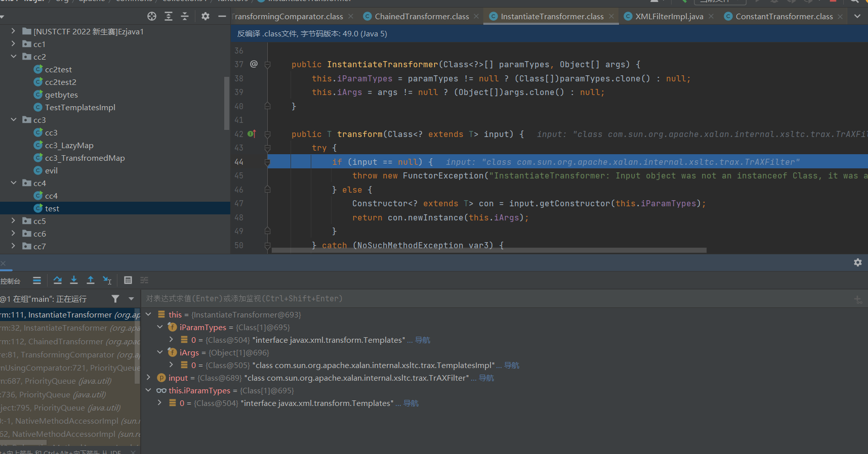Expand the cc7 folder

(x=14, y=246)
